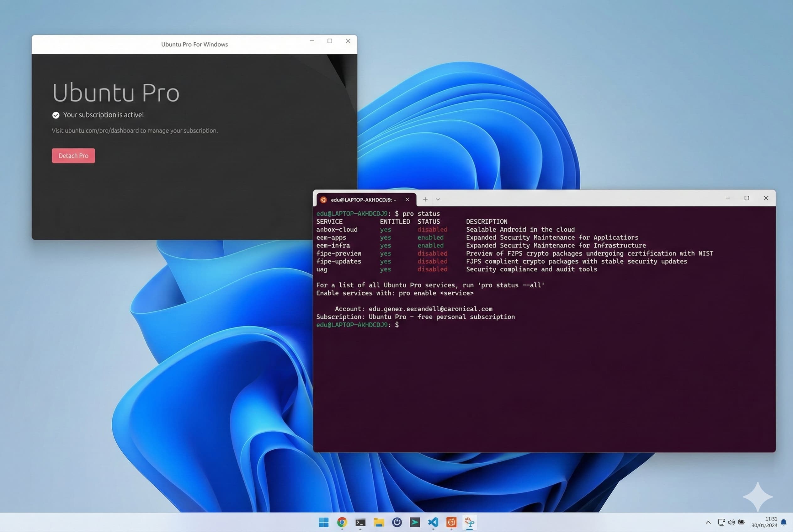
Task: Maximize the terminal window
Action: point(747,198)
